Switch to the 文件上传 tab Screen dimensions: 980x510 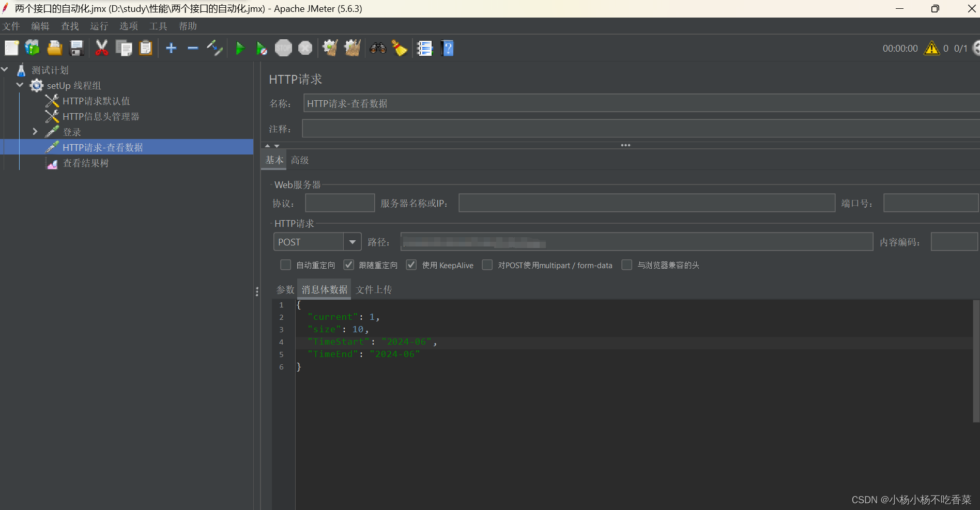coord(374,290)
